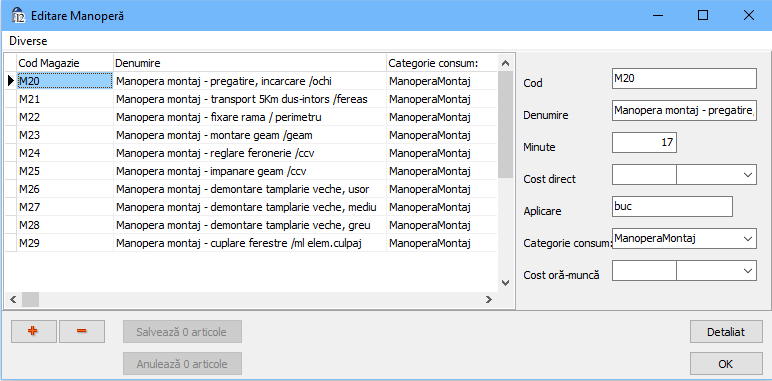Click the Aplicare field containing buc
772x381 pixels.
pos(673,207)
